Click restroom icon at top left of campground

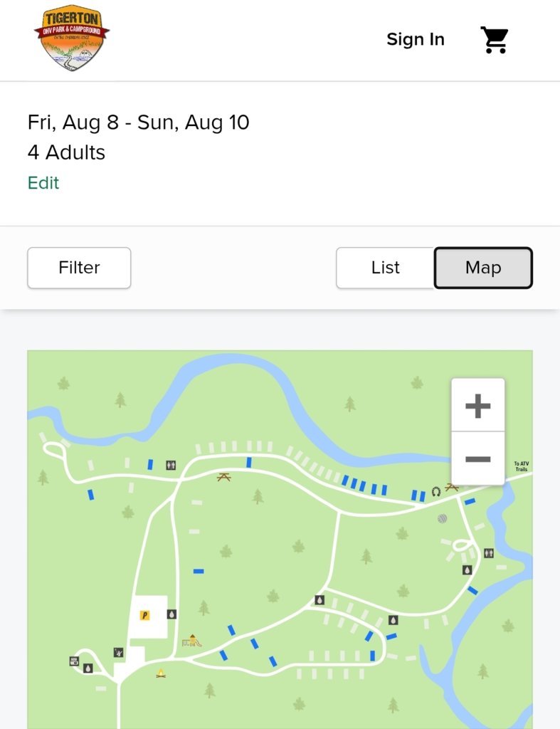point(171,465)
